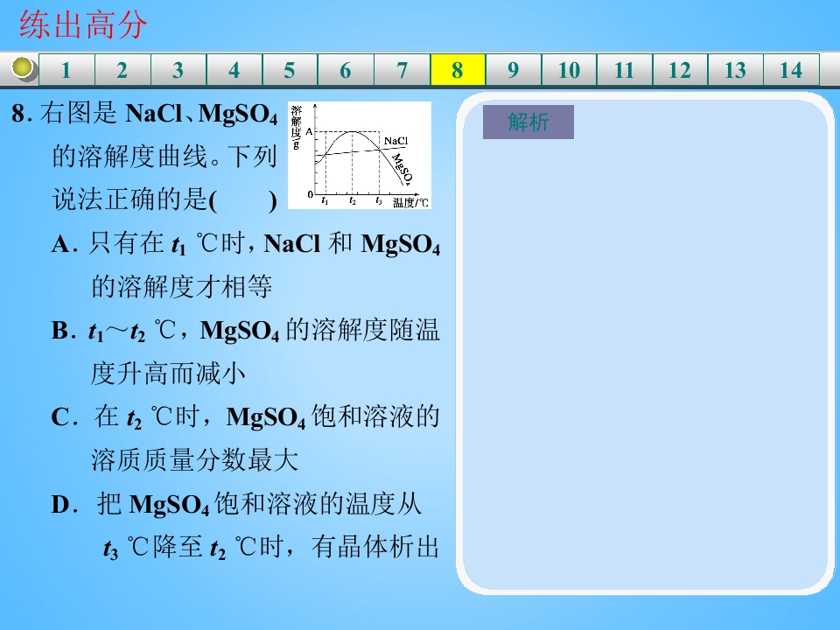Switch to question tab 2
This screenshot has height=630, width=840.
pyautogui.click(x=122, y=70)
